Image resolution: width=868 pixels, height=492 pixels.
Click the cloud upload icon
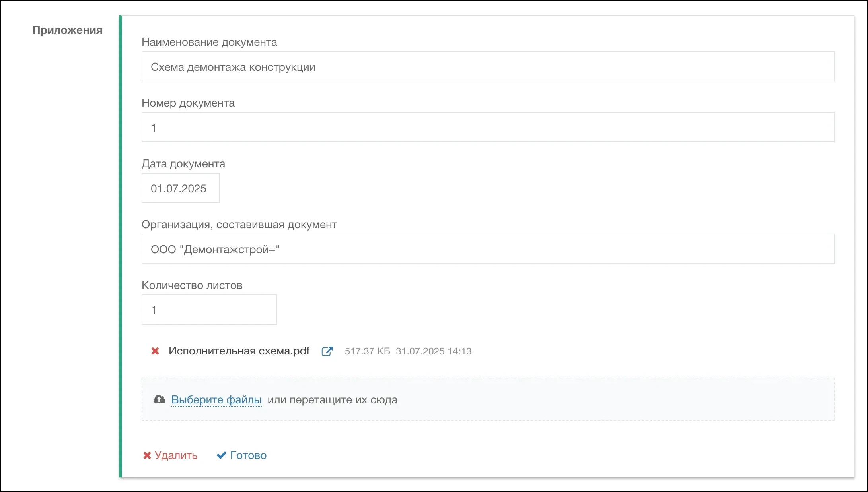(160, 399)
